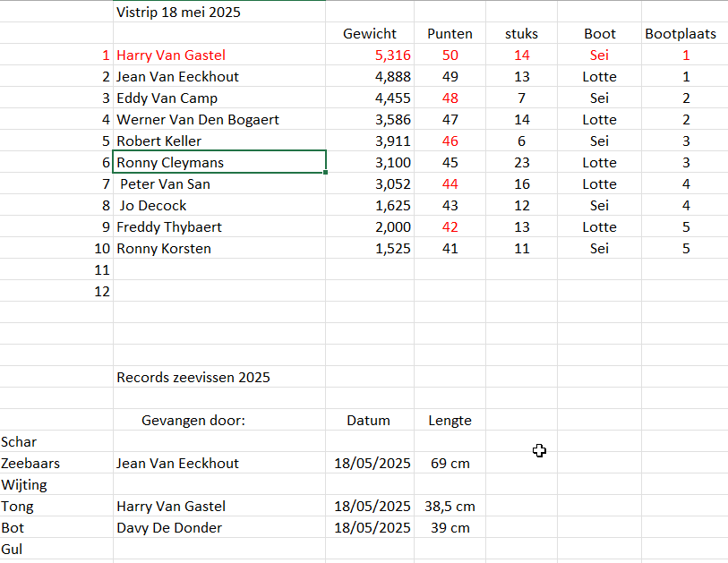
Task: Select the stuks value 23
Action: tap(521, 162)
